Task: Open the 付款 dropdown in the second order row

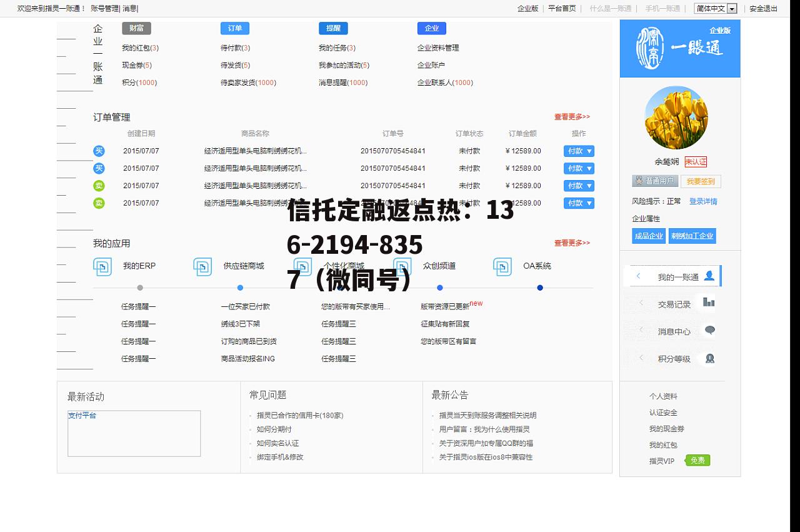Action: (579, 168)
